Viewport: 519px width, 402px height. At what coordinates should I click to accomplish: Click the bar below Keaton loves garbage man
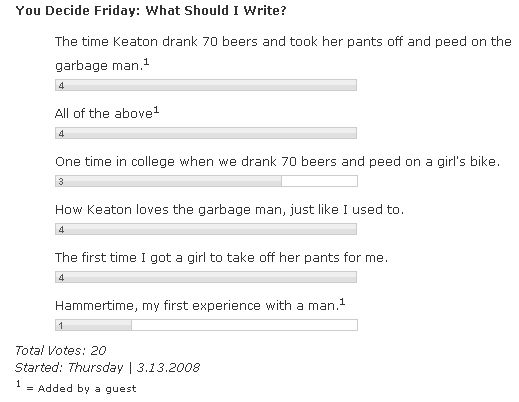point(206,229)
